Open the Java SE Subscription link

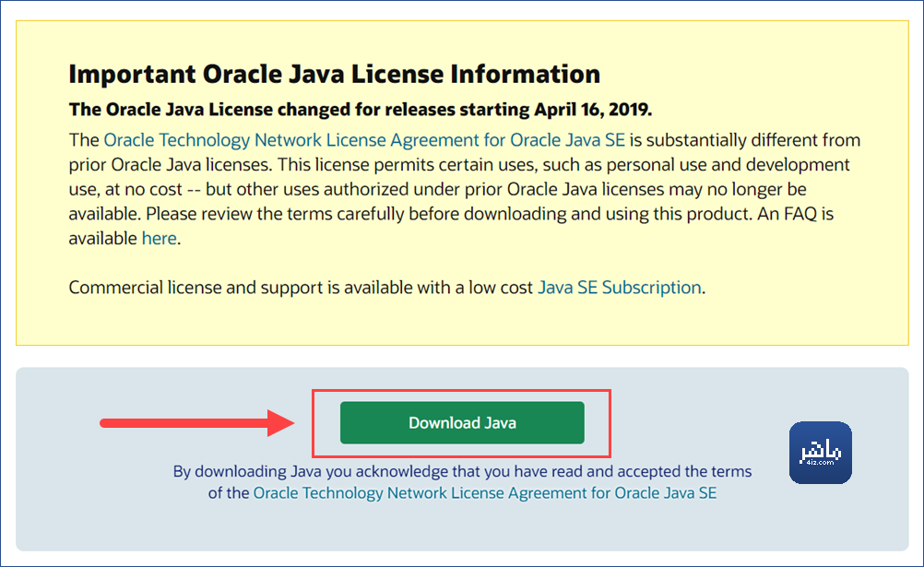coord(620,288)
